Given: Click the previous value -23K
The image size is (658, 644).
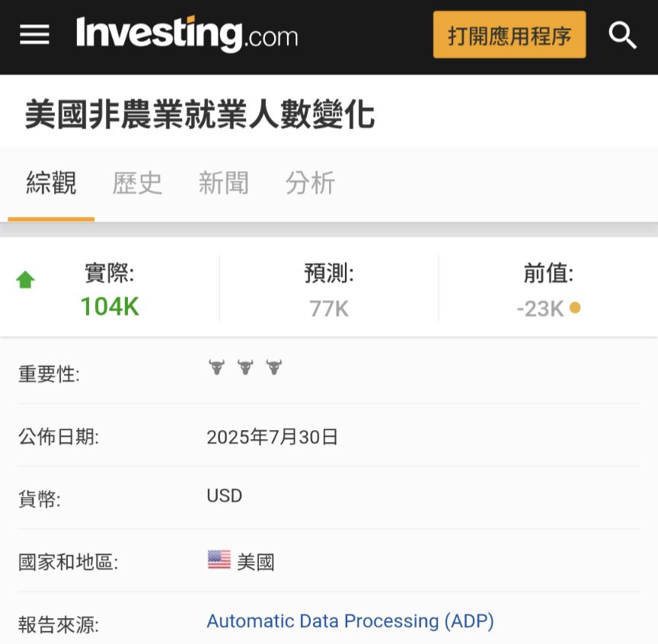Looking at the screenshot, I should pyautogui.click(x=540, y=309).
